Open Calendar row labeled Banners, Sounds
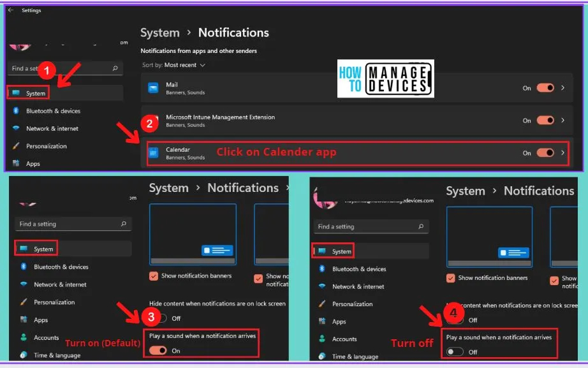The height and width of the screenshot is (368, 588). coord(358,153)
